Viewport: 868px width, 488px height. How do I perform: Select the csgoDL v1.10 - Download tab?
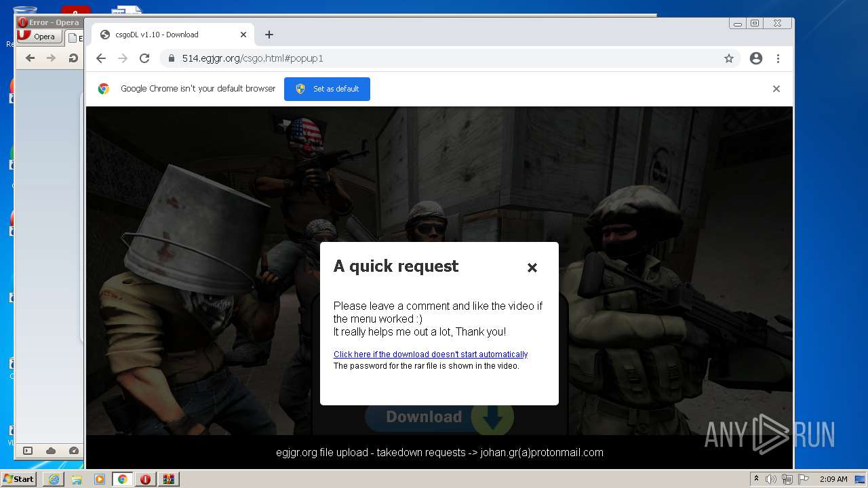coord(173,35)
